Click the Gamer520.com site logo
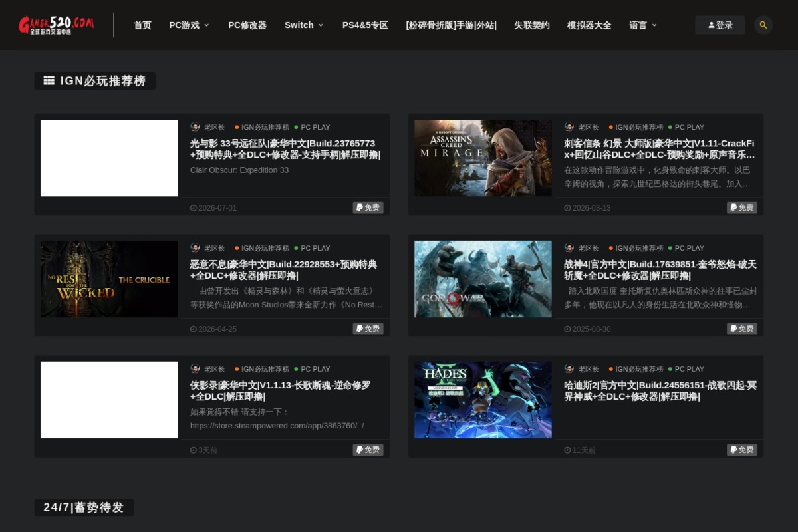This screenshot has height=532, width=798. (57, 25)
